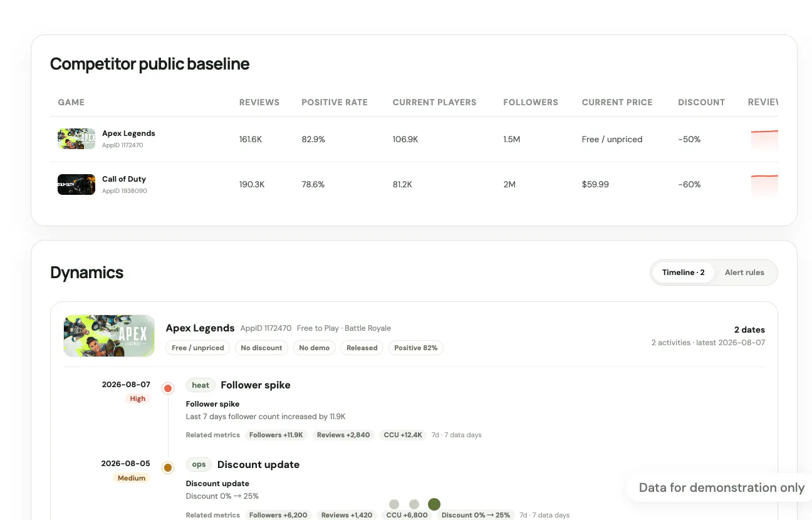Select the red High severity timeline marker
812x520 pixels.
click(x=168, y=388)
